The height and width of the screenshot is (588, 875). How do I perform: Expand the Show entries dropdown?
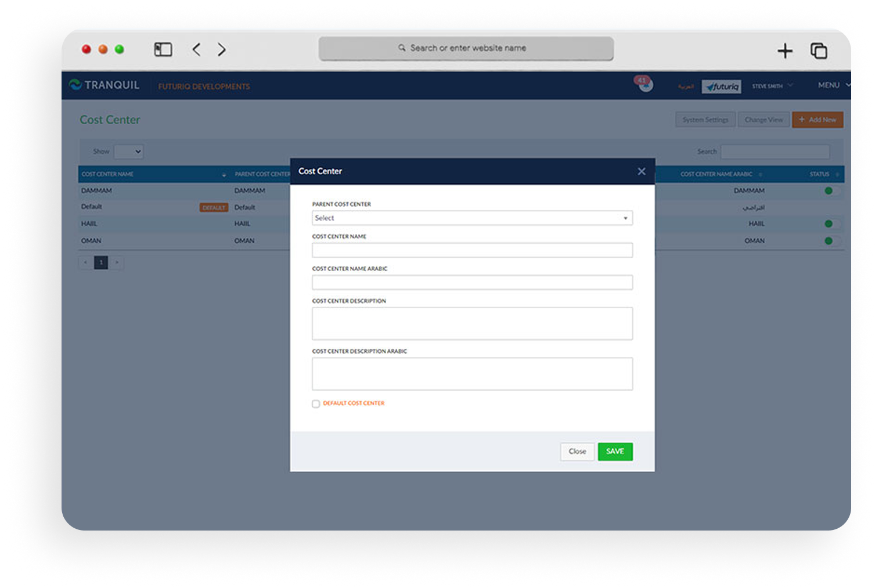click(x=129, y=151)
